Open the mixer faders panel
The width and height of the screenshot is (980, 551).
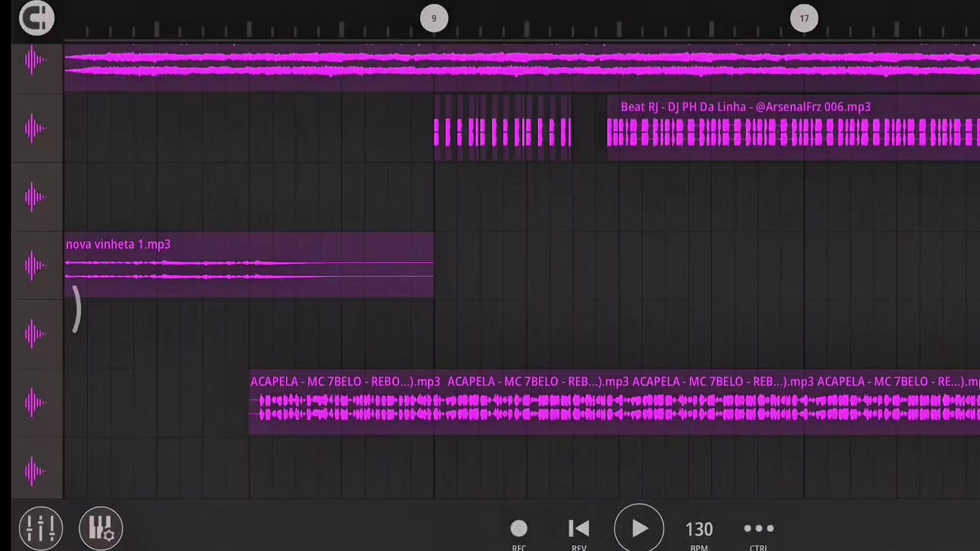click(41, 529)
